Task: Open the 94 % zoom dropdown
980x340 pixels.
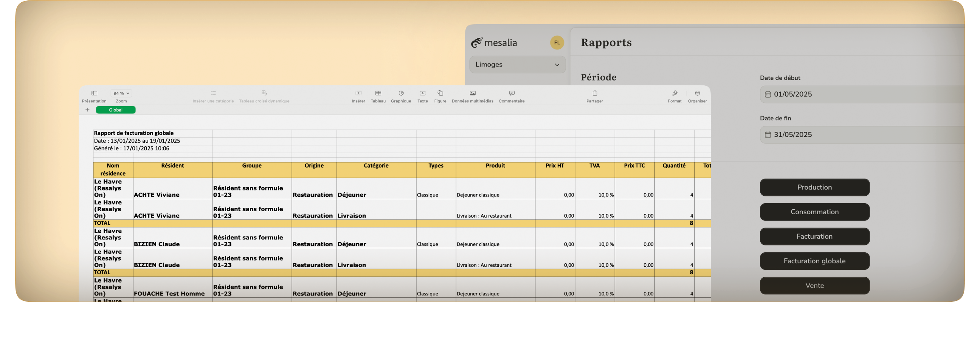Action: [121, 93]
